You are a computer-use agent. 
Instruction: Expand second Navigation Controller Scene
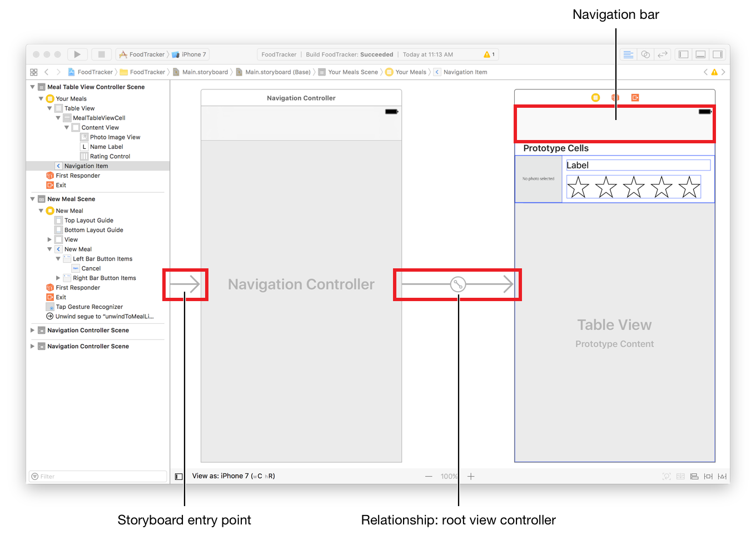coord(32,346)
